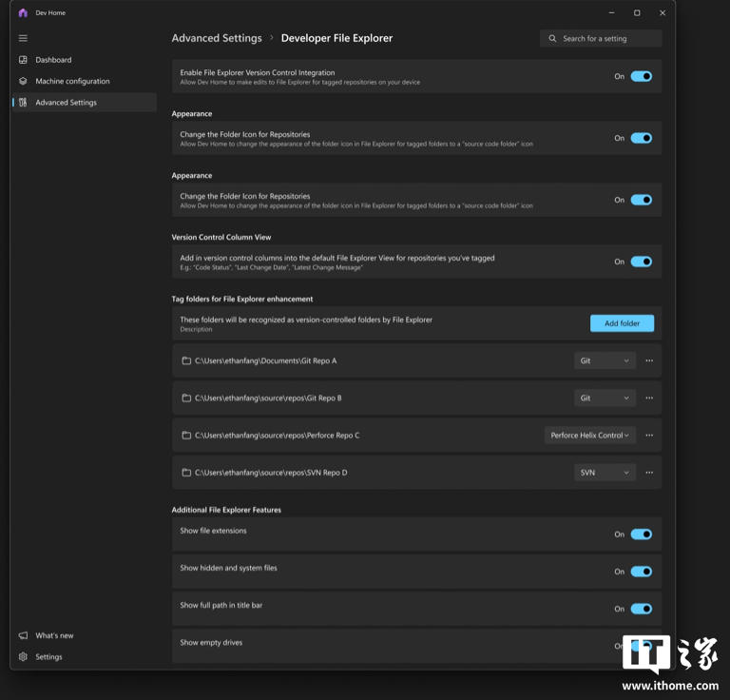Open more options for SVN Repo D
Viewport: 730px width, 700px height.
(x=649, y=472)
